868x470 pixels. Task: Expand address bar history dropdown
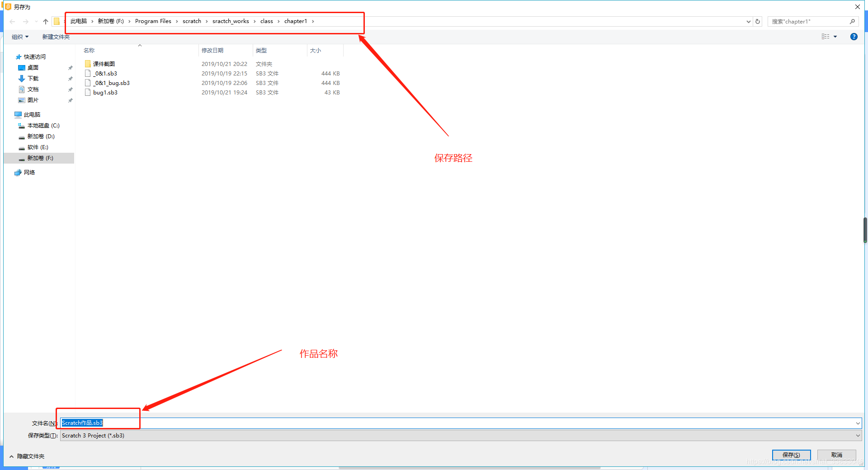(x=749, y=21)
